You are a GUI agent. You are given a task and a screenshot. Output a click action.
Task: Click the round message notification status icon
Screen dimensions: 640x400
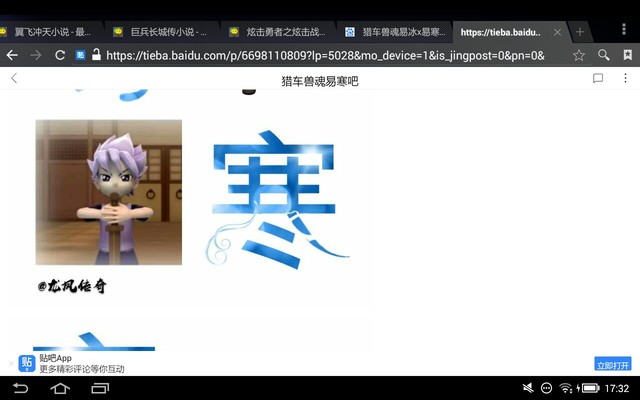(547, 388)
